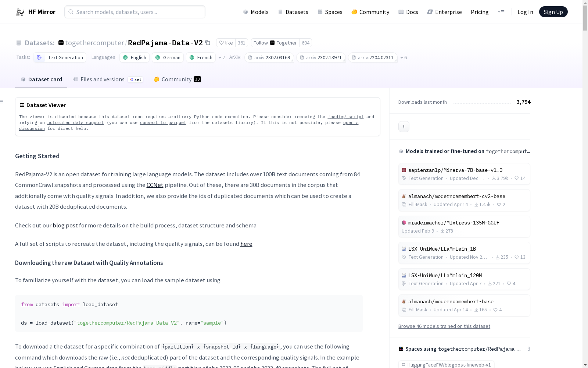Open the loading script link
The height and width of the screenshot is (368, 588).
(346, 117)
